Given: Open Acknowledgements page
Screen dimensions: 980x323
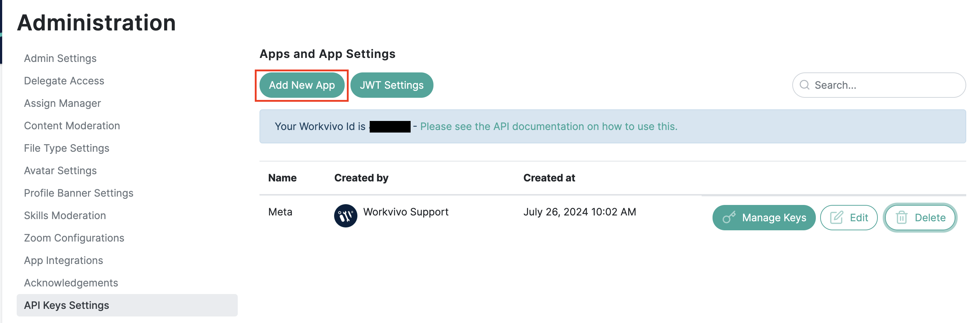Looking at the screenshot, I should [x=71, y=282].
